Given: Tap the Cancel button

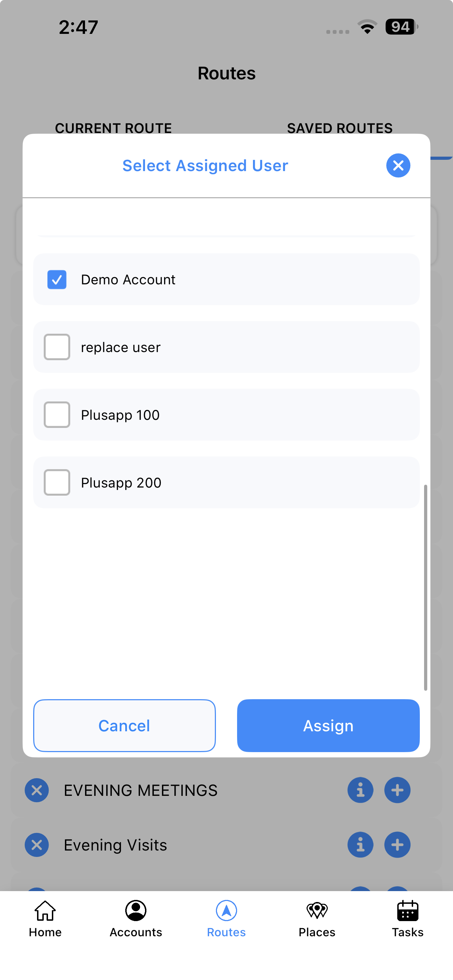Looking at the screenshot, I should click(x=125, y=726).
